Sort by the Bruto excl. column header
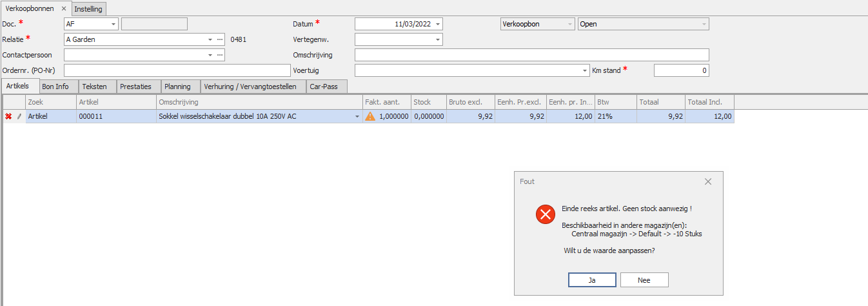868x306 pixels. [470, 102]
